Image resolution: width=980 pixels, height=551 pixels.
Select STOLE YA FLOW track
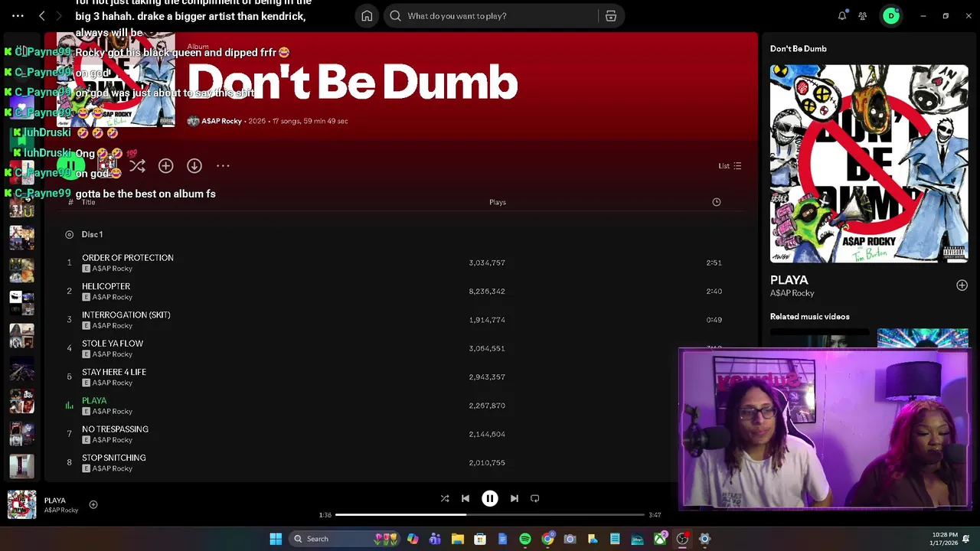click(113, 344)
